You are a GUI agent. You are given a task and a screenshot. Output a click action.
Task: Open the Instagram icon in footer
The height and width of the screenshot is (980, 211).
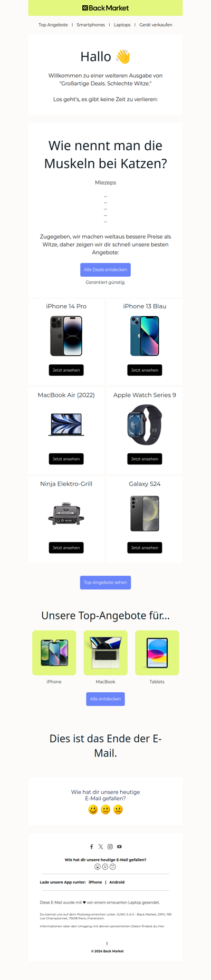110,847
